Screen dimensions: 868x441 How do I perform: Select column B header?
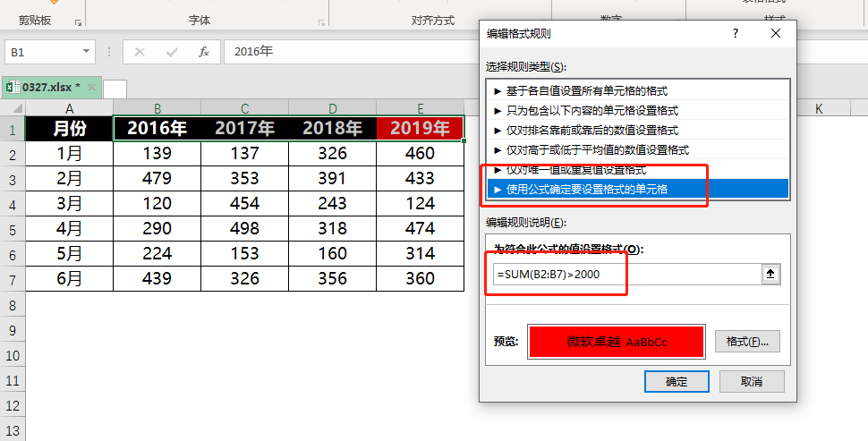click(157, 108)
